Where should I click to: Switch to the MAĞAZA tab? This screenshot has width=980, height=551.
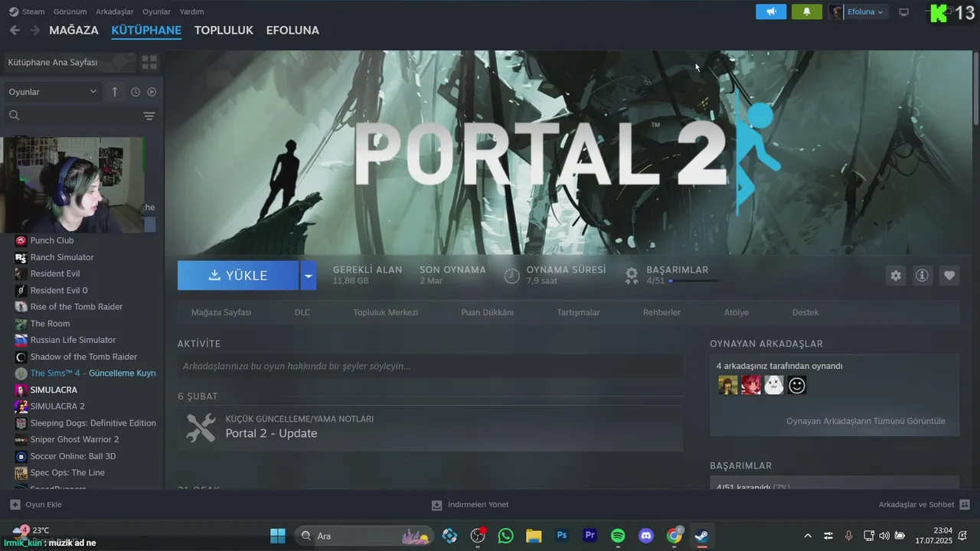coord(73,30)
